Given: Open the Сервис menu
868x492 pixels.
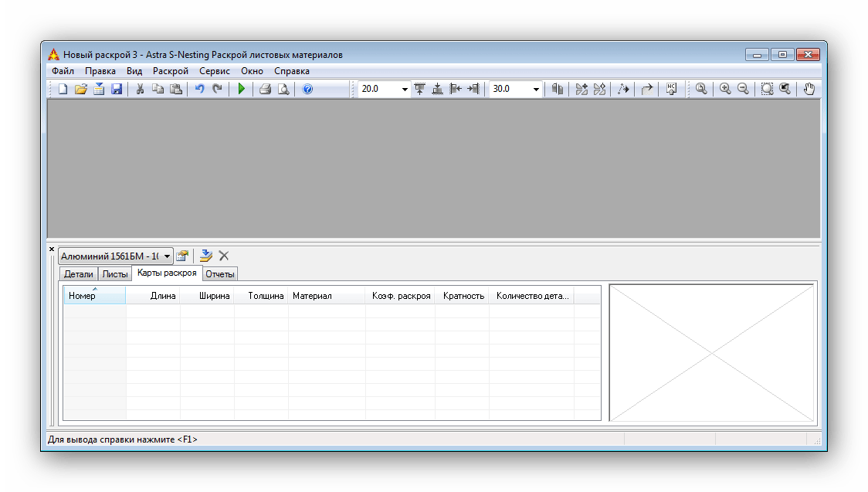Looking at the screenshot, I should coord(214,71).
